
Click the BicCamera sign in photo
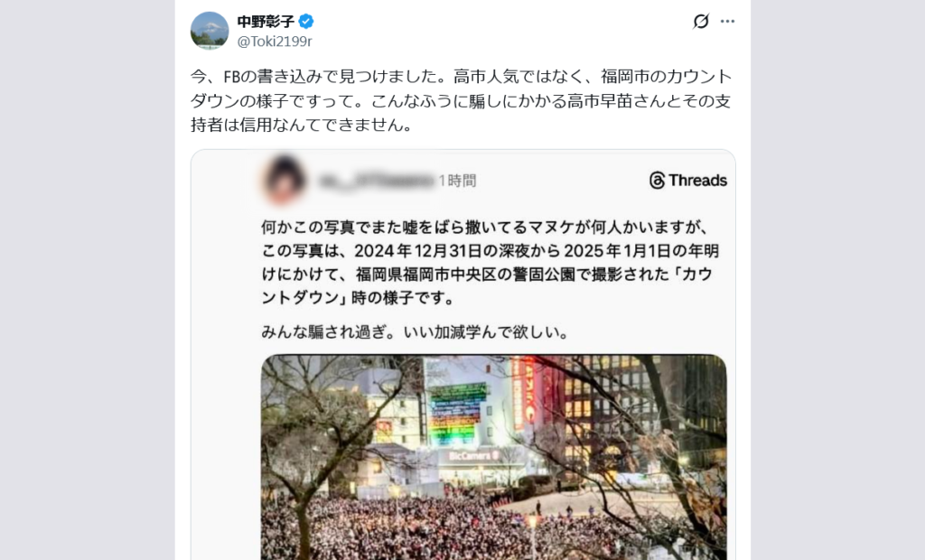(475, 456)
